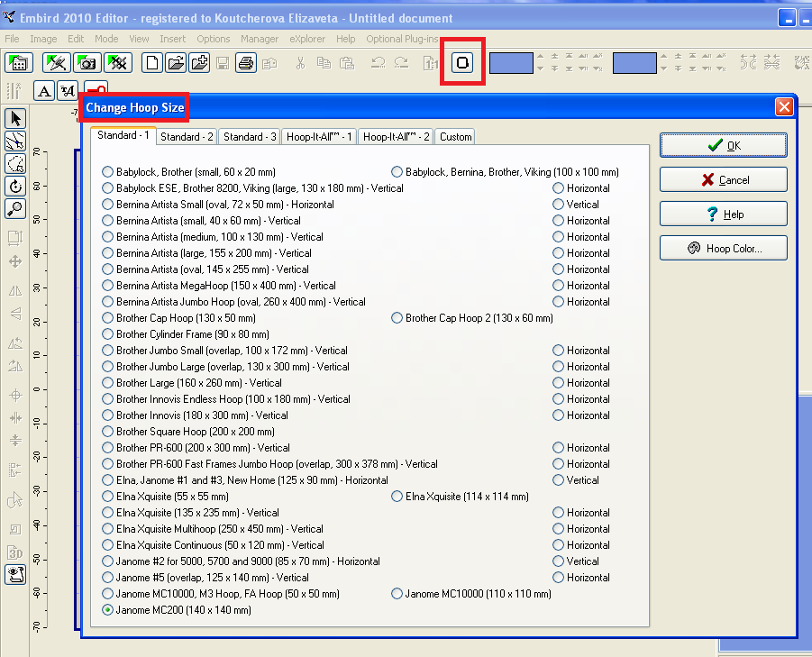Viewport: 812px width, 657px height.
Task: Select the freehand lasso selection tool
Action: pyautogui.click(x=15, y=163)
